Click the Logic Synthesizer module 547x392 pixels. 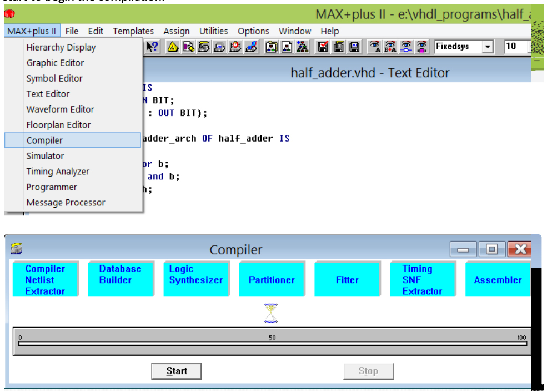tap(197, 279)
